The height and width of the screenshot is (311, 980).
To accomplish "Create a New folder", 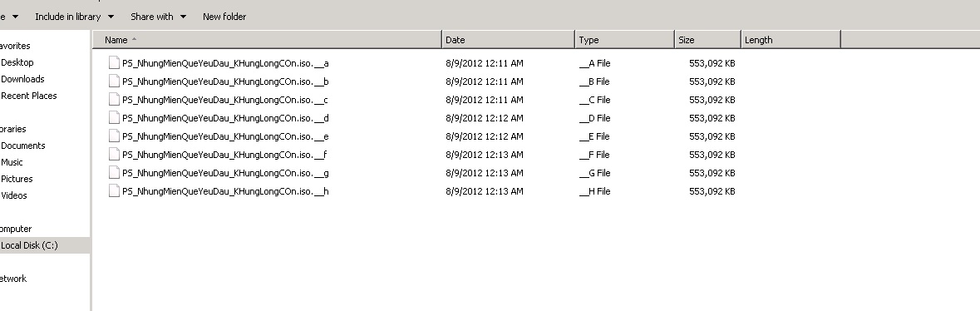I will [x=224, y=17].
